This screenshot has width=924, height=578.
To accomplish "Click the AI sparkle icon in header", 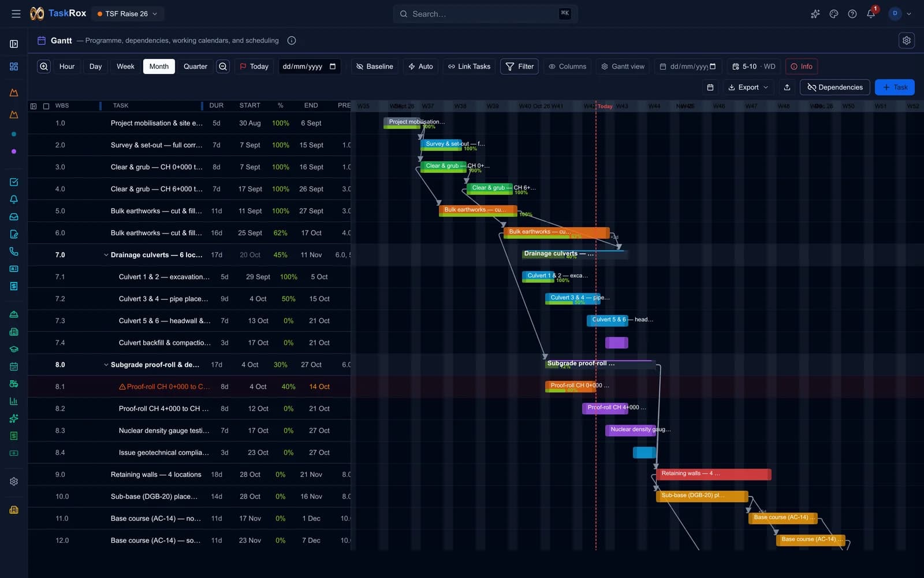I will click(815, 14).
